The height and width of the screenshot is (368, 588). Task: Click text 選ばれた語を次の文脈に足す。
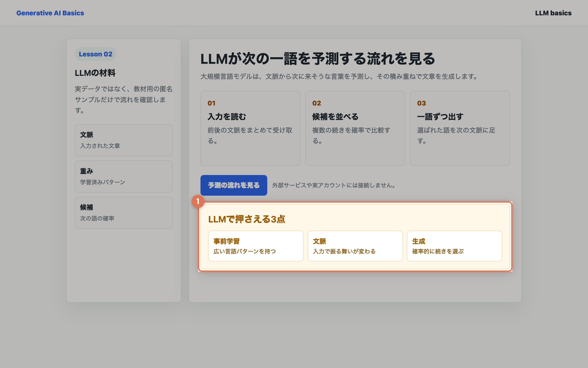coord(456,136)
